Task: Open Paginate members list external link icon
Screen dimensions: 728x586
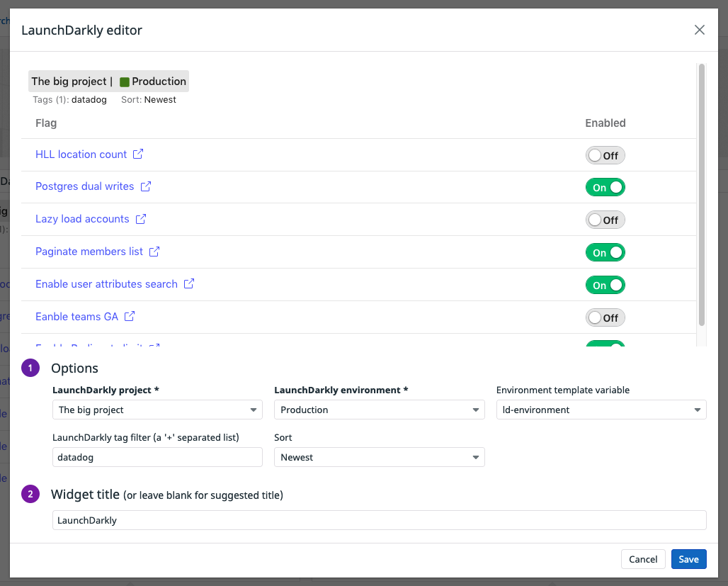Action: click(x=154, y=252)
